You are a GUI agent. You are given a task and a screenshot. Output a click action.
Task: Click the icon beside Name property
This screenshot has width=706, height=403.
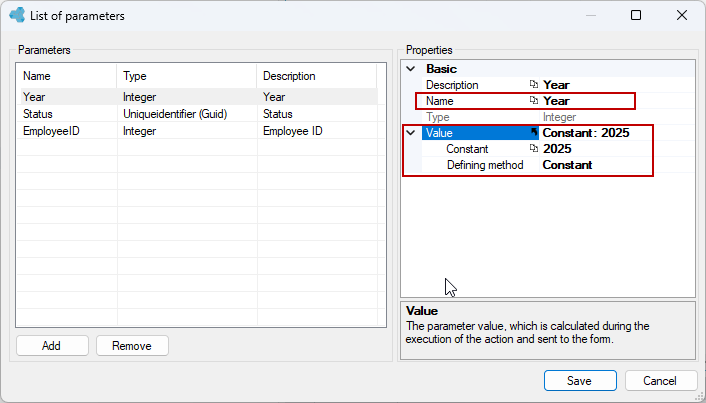(x=534, y=100)
